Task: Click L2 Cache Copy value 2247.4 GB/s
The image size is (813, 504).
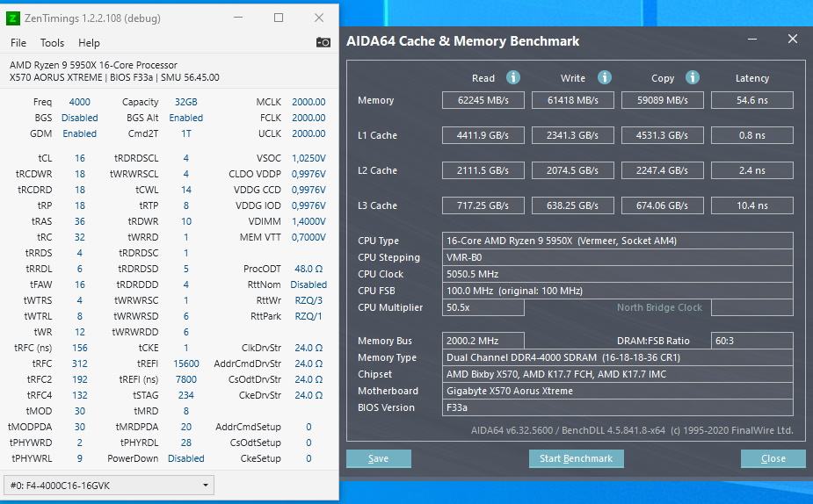Action: [663, 170]
